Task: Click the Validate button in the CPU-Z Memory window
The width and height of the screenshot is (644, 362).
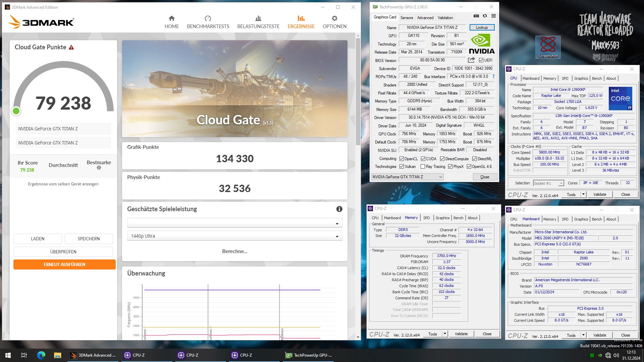Action: coord(461,334)
